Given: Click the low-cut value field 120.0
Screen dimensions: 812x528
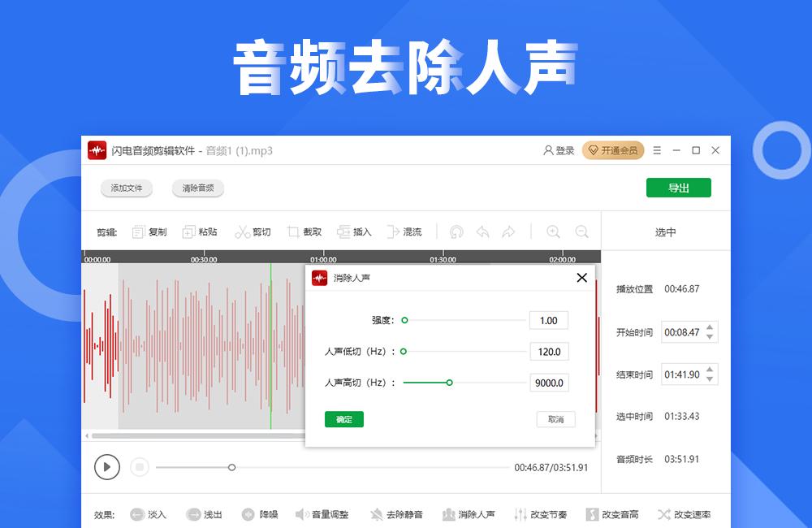Looking at the screenshot, I should click(550, 351).
